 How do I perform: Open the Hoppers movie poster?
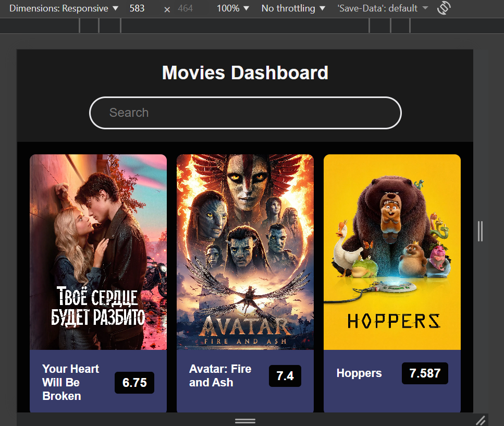[x=392, y=252]
